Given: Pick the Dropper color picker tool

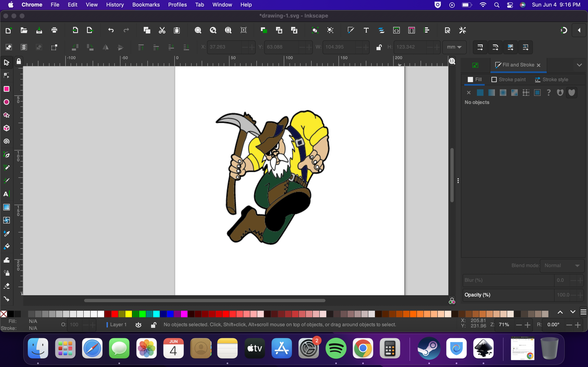Looking at the screenshot, I should 7,233.
